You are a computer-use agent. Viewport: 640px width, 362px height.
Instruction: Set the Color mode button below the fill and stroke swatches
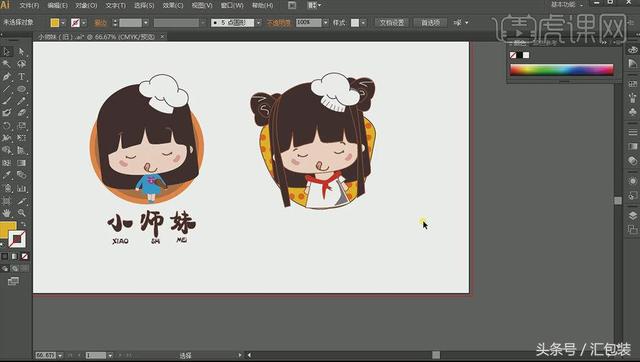point(4,256)
